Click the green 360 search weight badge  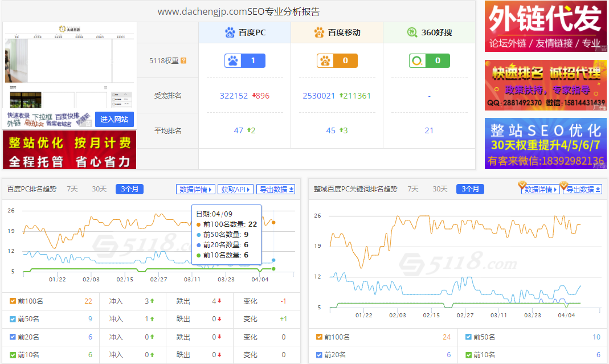pyautogui.click(x=429, y=60)
